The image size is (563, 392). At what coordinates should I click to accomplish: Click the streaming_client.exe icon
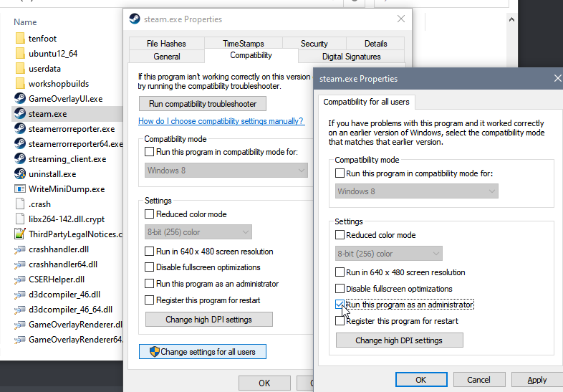pyautogui.click(x=20, y=159)
